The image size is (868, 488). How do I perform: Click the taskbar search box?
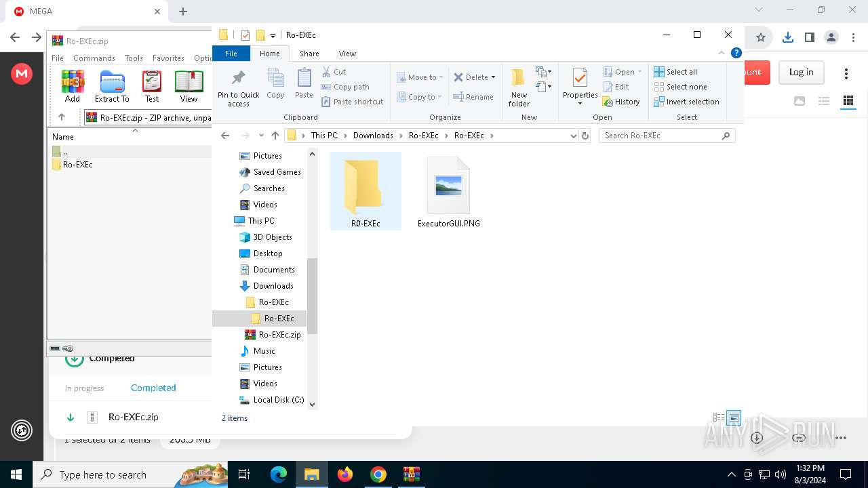click(x=130, y=474)
